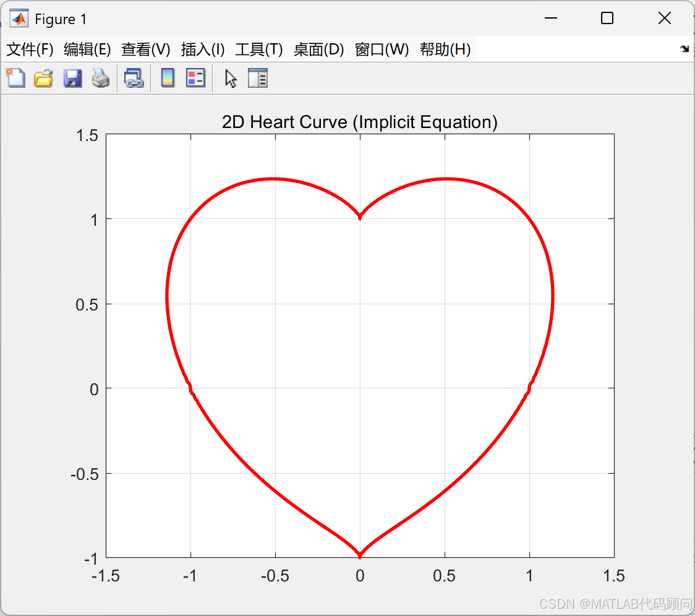695x616 pixels.
Task: Click the Link Plot toolbar icon
Action: point(134,79)
